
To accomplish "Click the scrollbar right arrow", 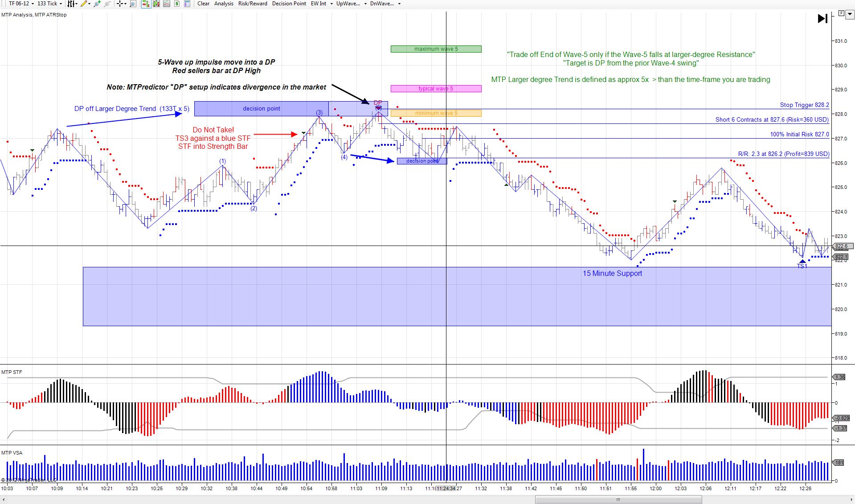I will click(x=851, y=500).
